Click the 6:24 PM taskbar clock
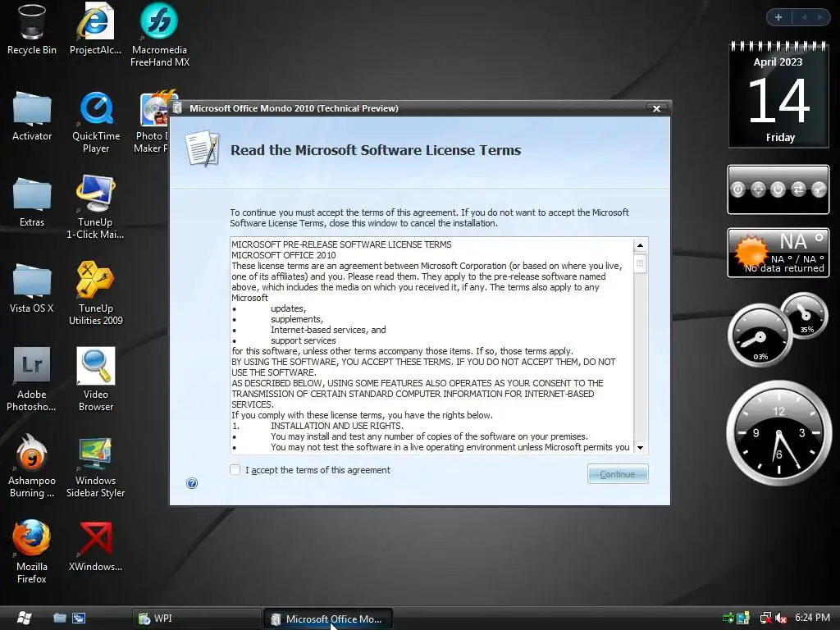 (812, 618)
